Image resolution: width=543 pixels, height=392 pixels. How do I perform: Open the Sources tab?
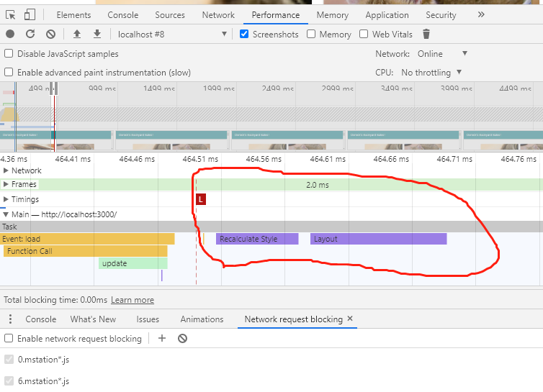170,15
